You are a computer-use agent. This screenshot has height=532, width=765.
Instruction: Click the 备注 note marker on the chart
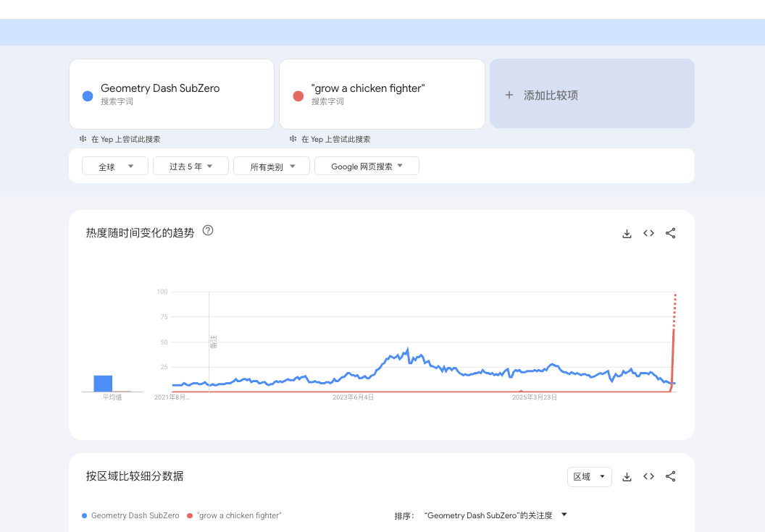[x=213, y=342]
